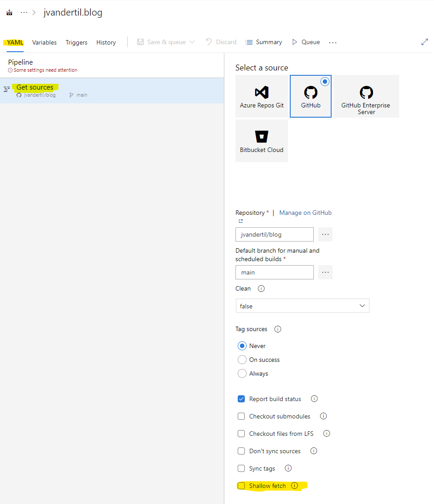Open the Manage on GitHub link

click(x=305, y=213)
